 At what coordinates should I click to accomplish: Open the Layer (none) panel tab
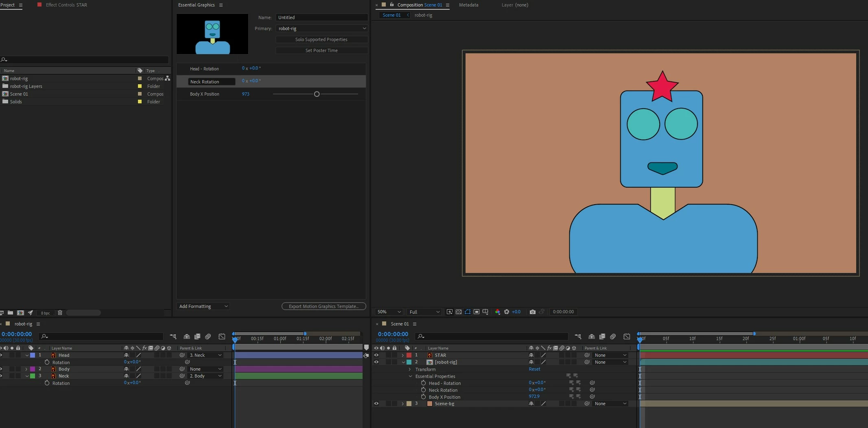515,5
